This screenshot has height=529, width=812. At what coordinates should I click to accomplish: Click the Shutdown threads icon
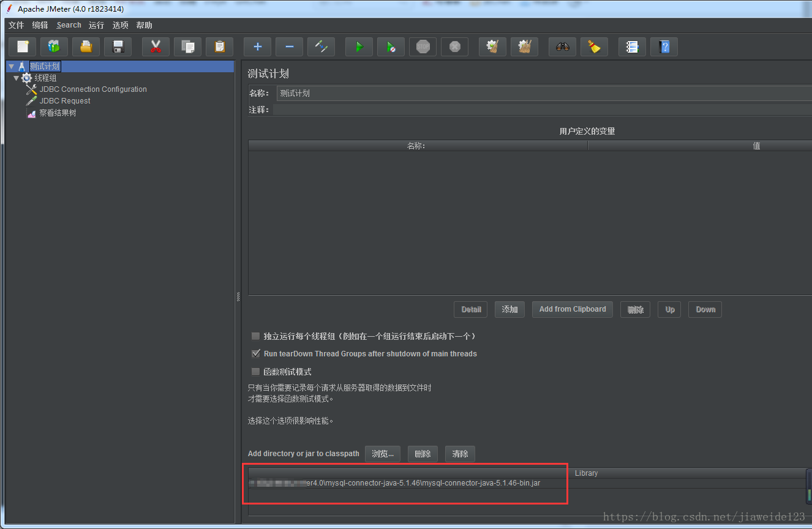pyautogui.click(x=455, y=47)
